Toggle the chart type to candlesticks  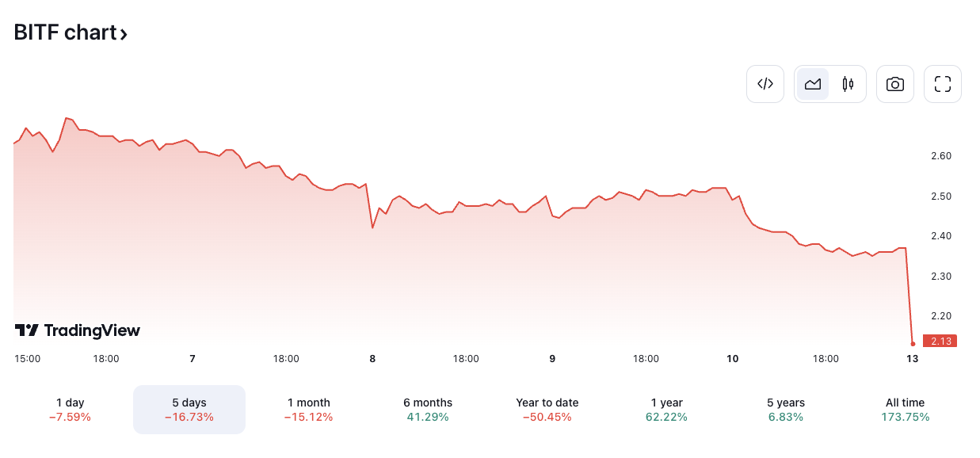pyautogui.click(x=848, y=83)
